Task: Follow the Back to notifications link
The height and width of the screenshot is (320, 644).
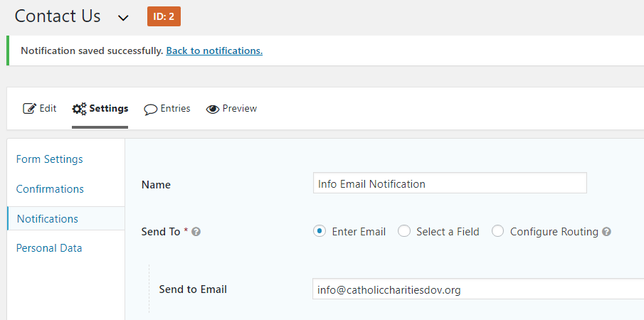Action: point(214,50)
